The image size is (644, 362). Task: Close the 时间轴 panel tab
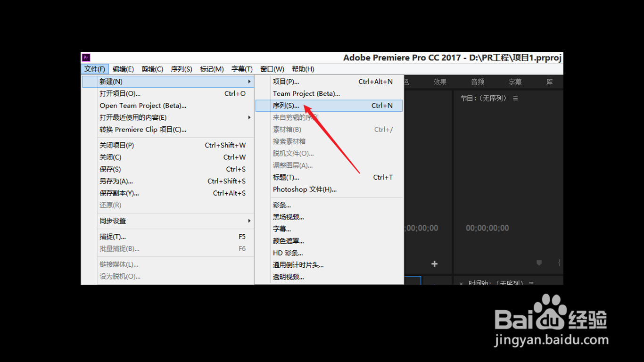click(462, 283)
